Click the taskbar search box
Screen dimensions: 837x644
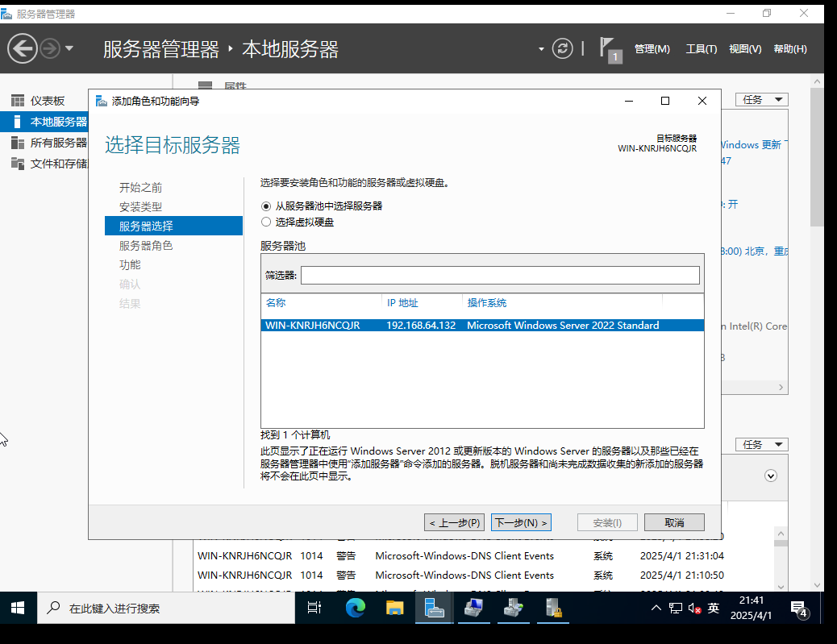(x=166, y=608)
